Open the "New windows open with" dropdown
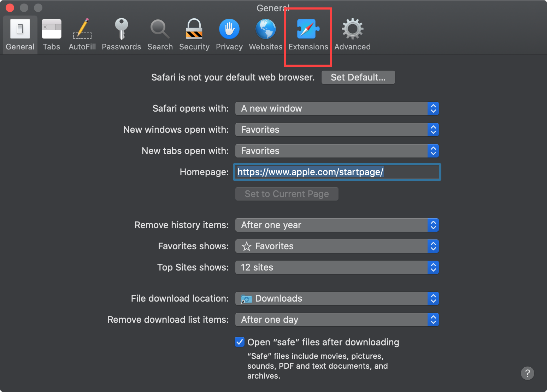Viewport: 547px width, 392px height. [337, 130]
